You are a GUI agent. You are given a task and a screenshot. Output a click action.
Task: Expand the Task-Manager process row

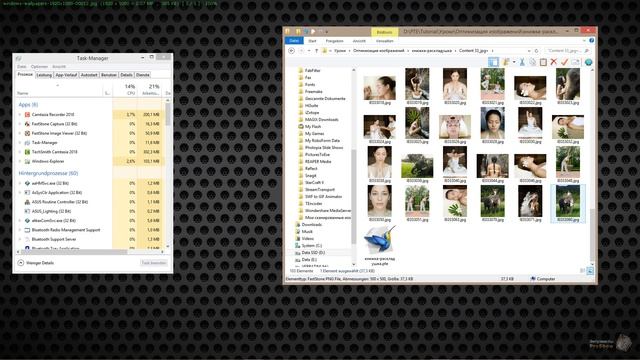20,142
